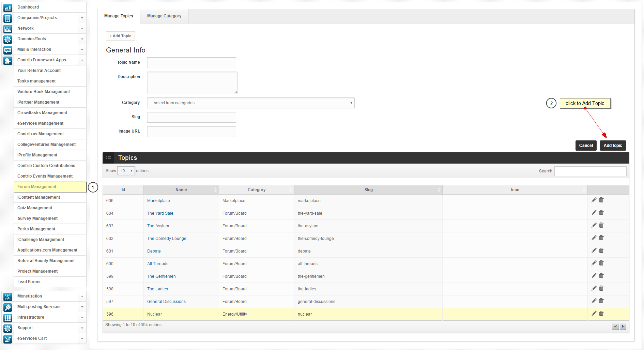Edit the All Threads topic
The height and width of the screenshot is (350, 644).
point(594,263)
